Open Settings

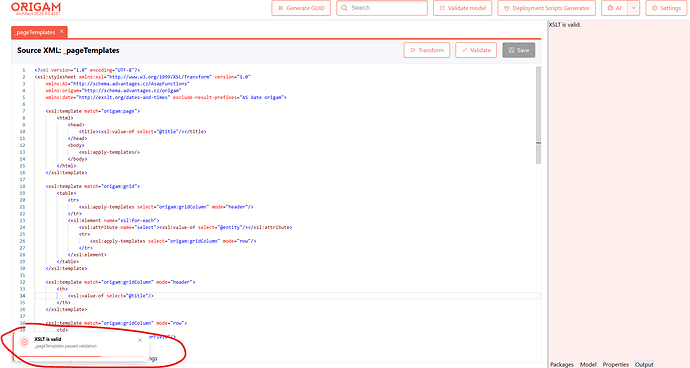click(666, 8)
